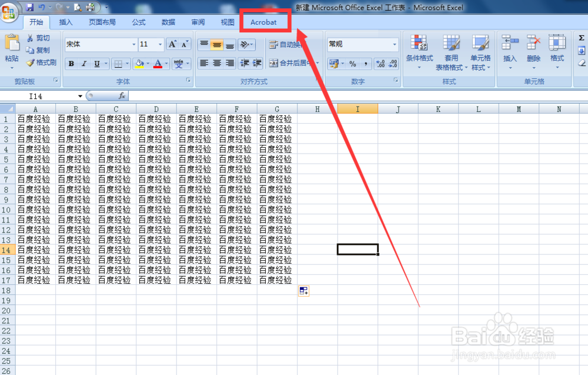The width and height of the screenshot is (588, 375).
Task: Decrease font size with the small A
Action: 185,44
